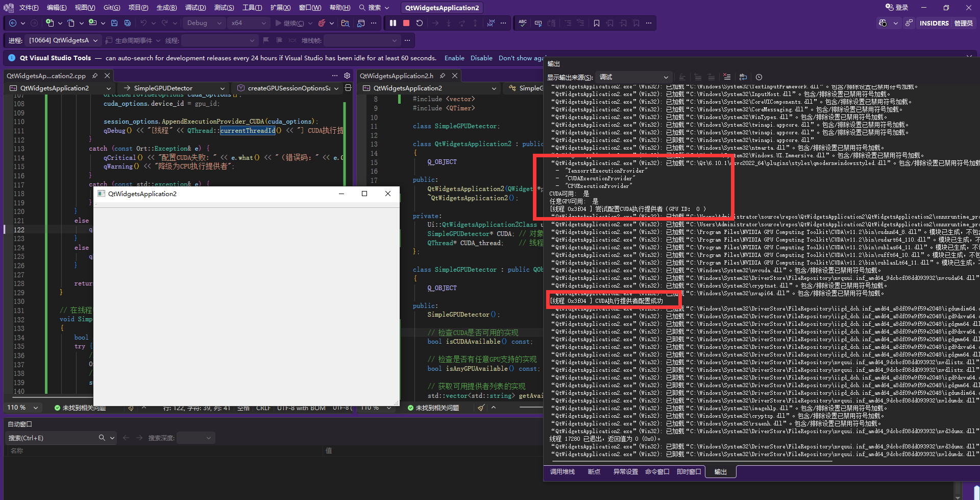Click the GitHub Copilot status icon
Viewport: 980px width, 500px height.
pyautogui.click(x=883, y=23)
